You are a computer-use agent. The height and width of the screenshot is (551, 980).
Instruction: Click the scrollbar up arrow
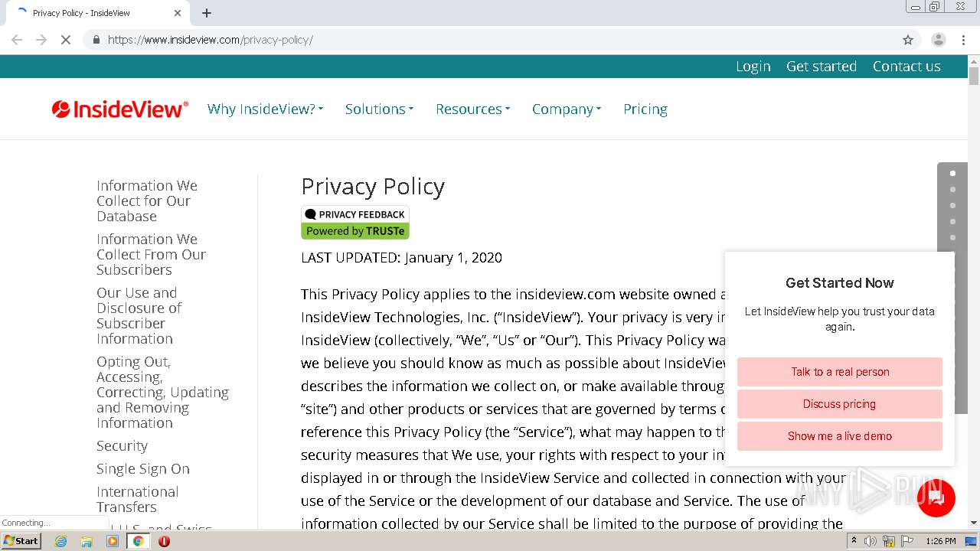click(974, 60)
